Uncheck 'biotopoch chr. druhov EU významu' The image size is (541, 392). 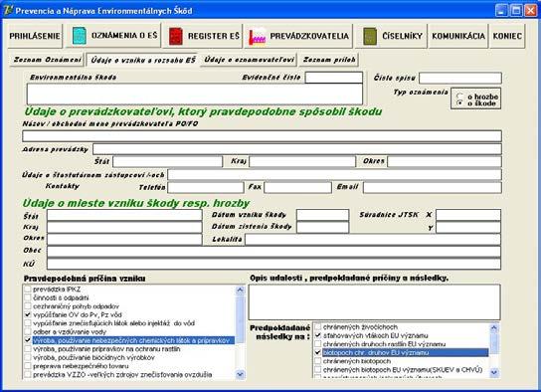coord(318,352)
